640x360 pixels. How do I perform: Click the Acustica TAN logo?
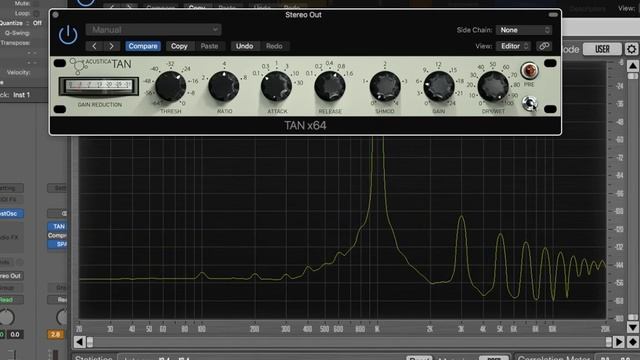coord(101,65)
